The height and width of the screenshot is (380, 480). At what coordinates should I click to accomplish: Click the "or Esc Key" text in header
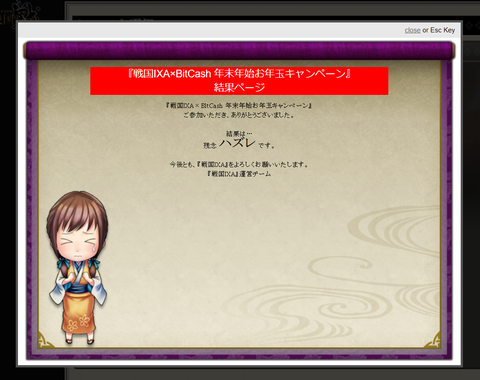pos(439,30)
